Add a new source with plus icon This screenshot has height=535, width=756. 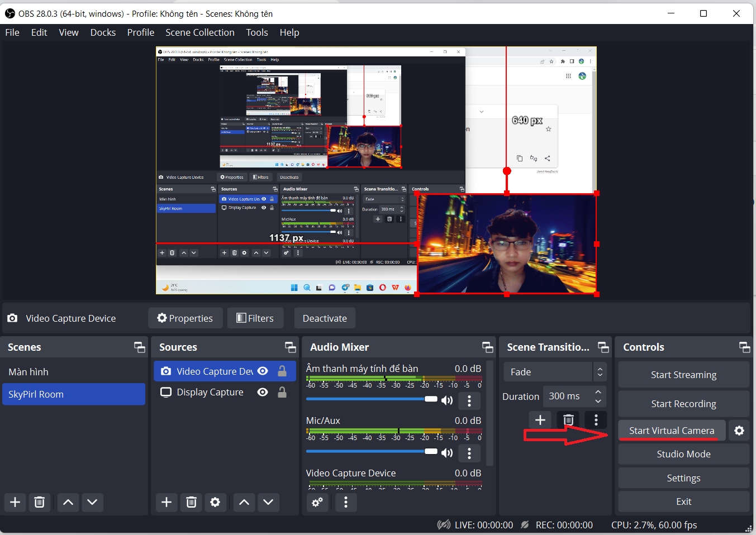click(x=167, y=502)
